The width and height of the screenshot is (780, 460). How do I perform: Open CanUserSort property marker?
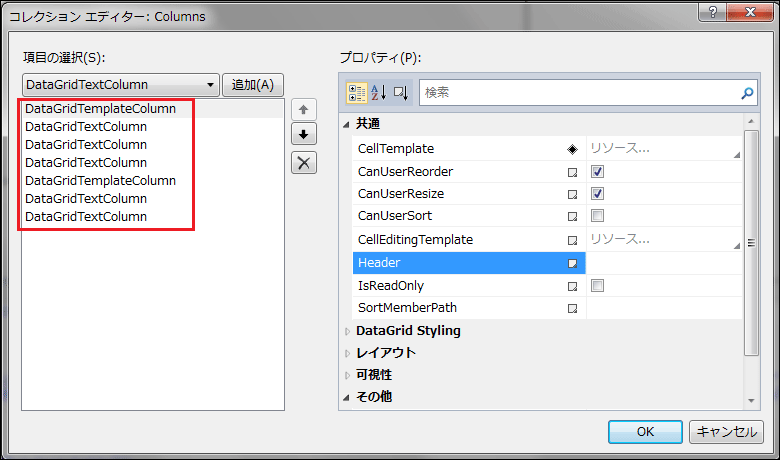coord(573,216)
